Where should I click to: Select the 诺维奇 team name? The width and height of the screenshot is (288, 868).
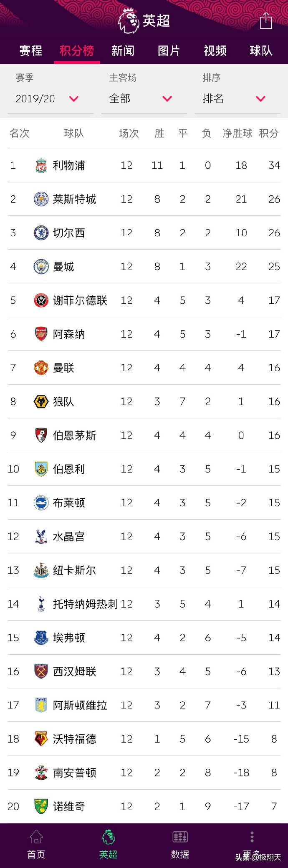[x=69, y=806]
